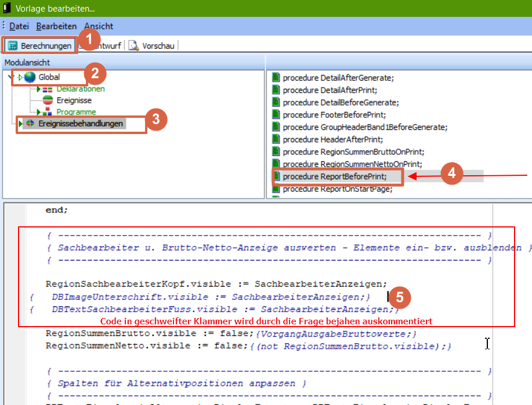Screen dimensions: 532x405
Task: Click the Programme blocks icon
Action: [48, 111]
